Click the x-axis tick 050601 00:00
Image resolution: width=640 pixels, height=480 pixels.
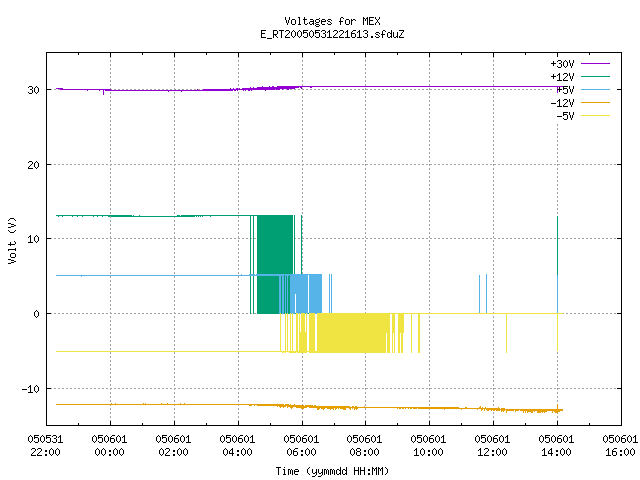pyautogui.click(x=109, y=446)
